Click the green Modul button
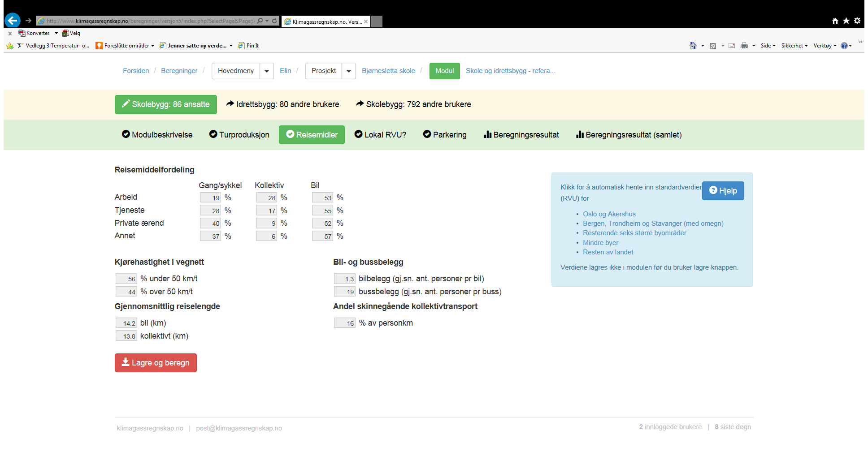868x473 pixels. pyautogui.click(x=445, y=71)
